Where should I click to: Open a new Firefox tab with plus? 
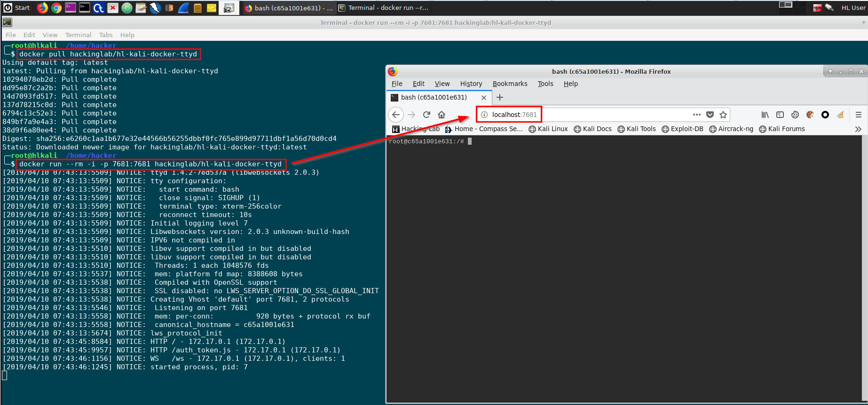pos(500,97)
